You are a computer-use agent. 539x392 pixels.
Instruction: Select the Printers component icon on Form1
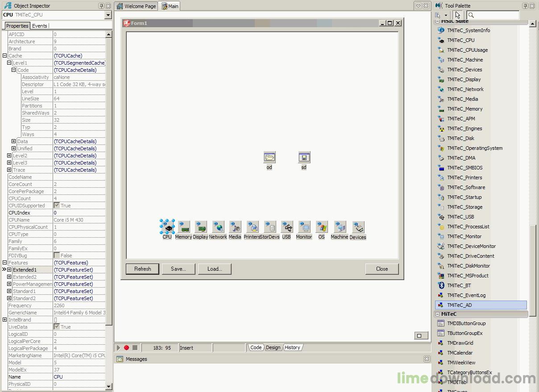[253, 227]
